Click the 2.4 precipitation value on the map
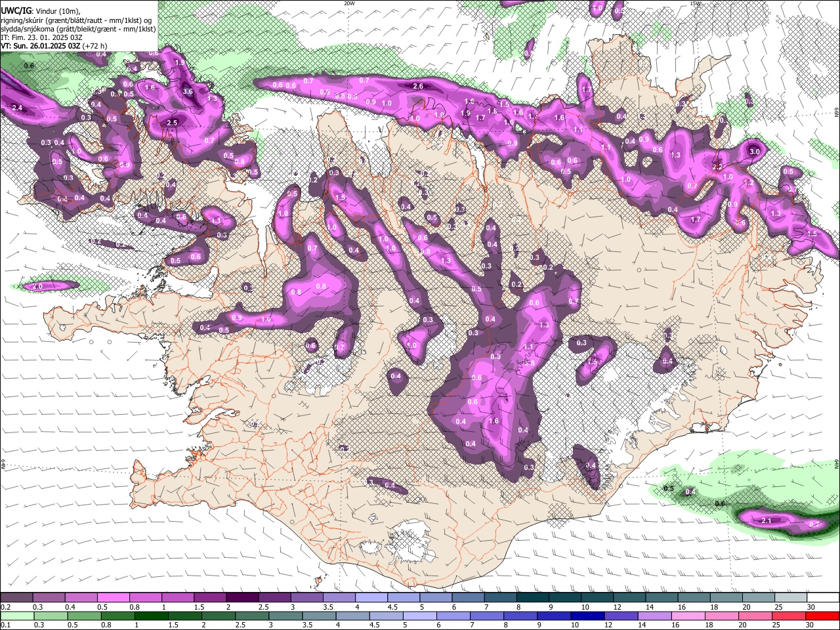 pos(17,107)
